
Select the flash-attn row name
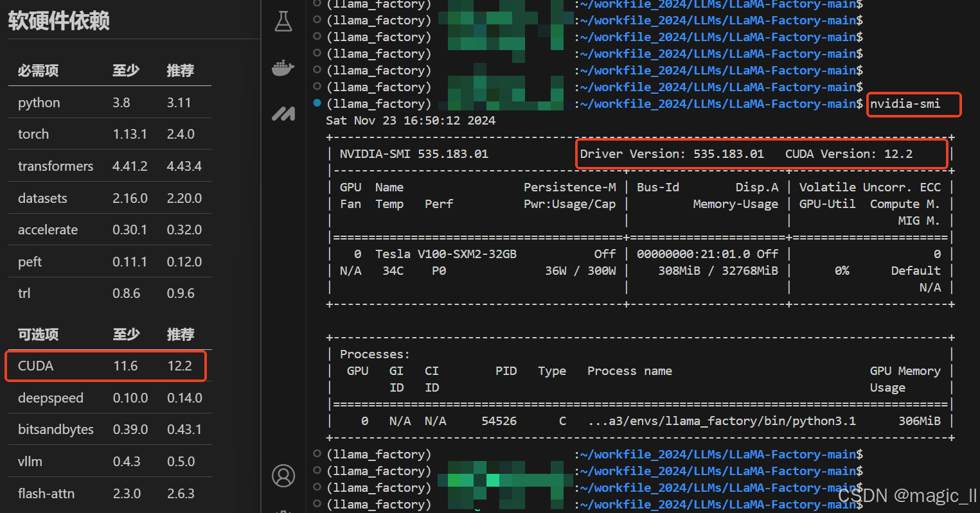click(x=46, y=494)
